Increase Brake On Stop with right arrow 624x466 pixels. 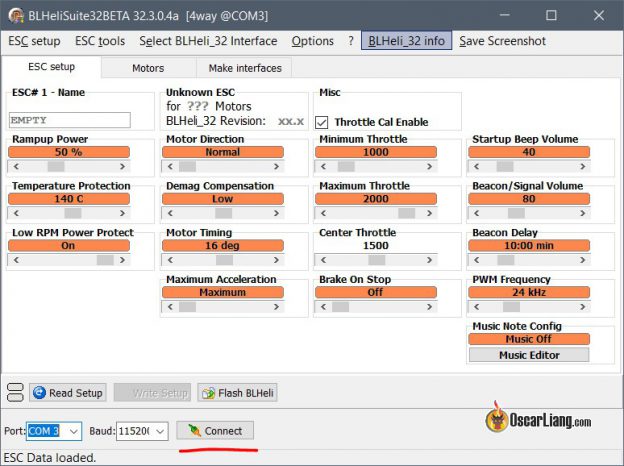click(x=430, y=307)
